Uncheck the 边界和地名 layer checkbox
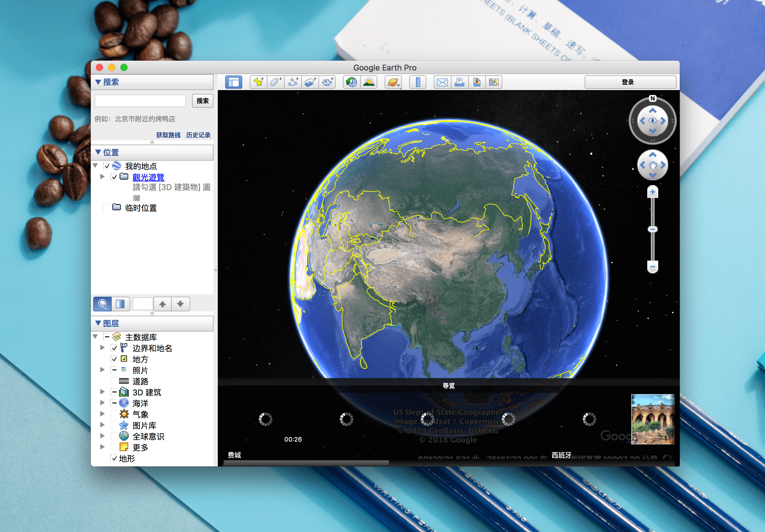Viewport: 765px width, 532px height. click(x=114, y=348)
